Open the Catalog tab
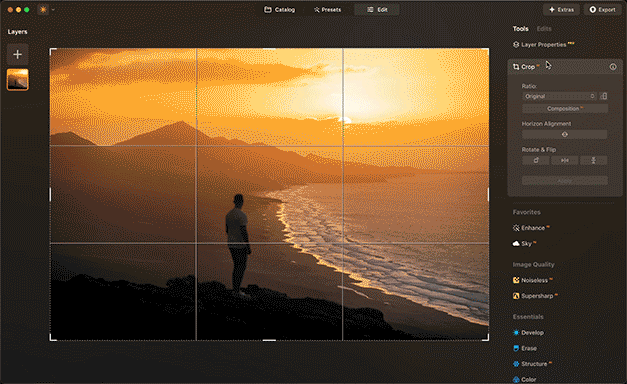Screen dimensions: 627x384 (x=280, y=10)
